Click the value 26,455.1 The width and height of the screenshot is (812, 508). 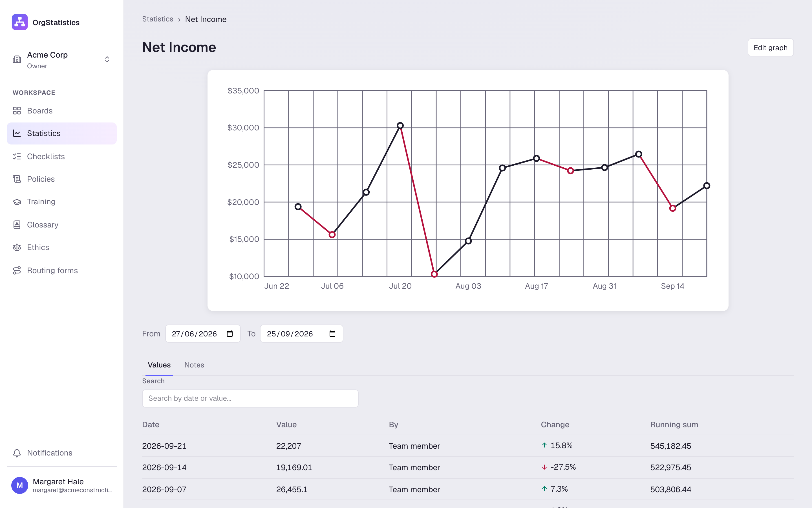point(292,490)
